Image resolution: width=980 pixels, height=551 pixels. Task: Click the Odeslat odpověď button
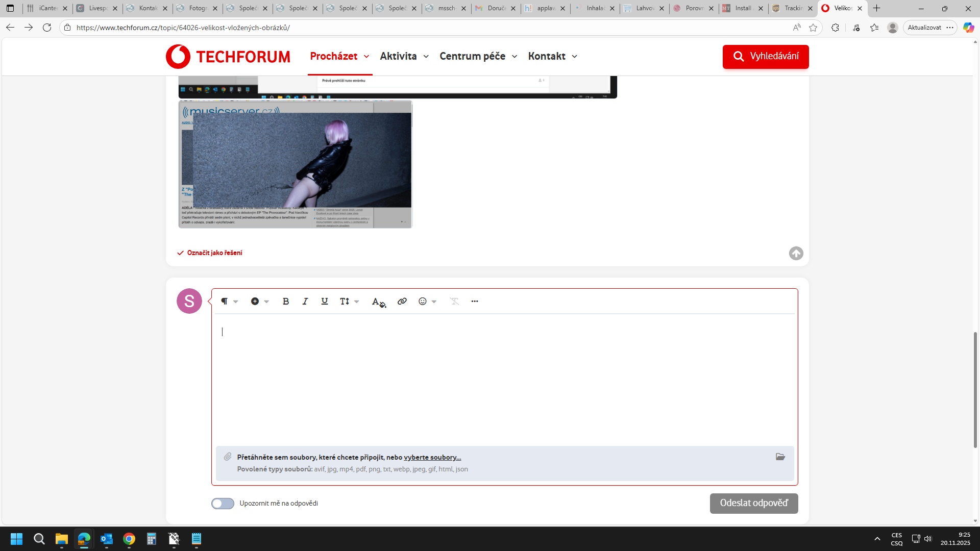click(x=753, y=503)
